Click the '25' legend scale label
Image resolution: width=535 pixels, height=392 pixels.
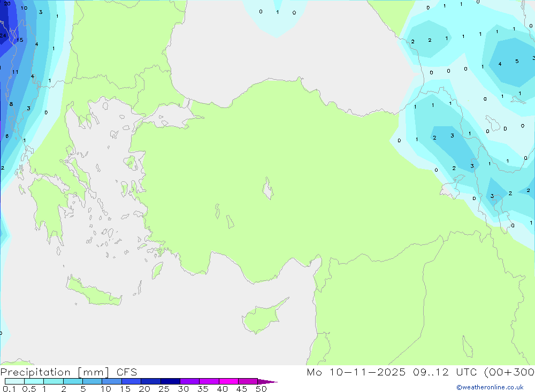tap(164, 389)
